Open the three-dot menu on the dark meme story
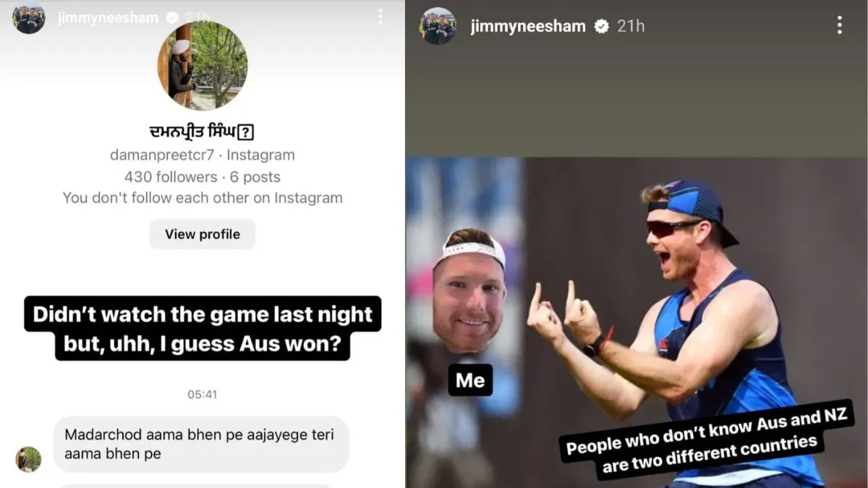868x488 pixels. click(839, 25)
